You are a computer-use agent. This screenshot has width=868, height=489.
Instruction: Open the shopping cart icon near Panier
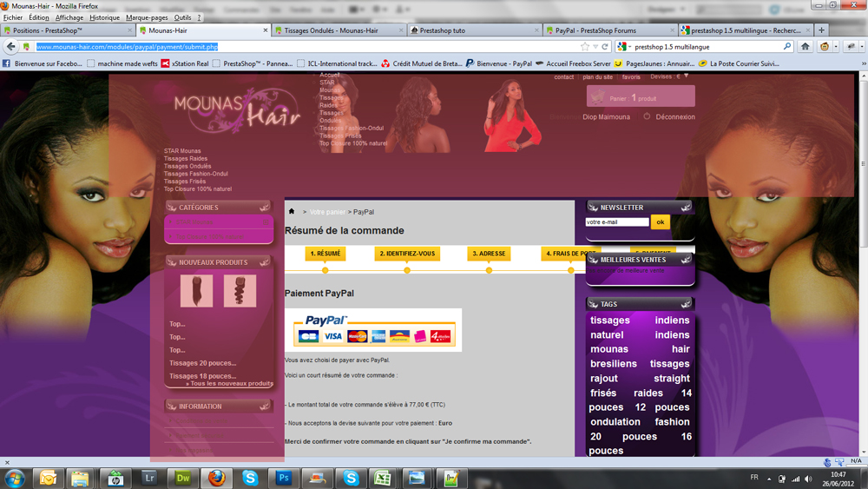(x=597, y=97)
